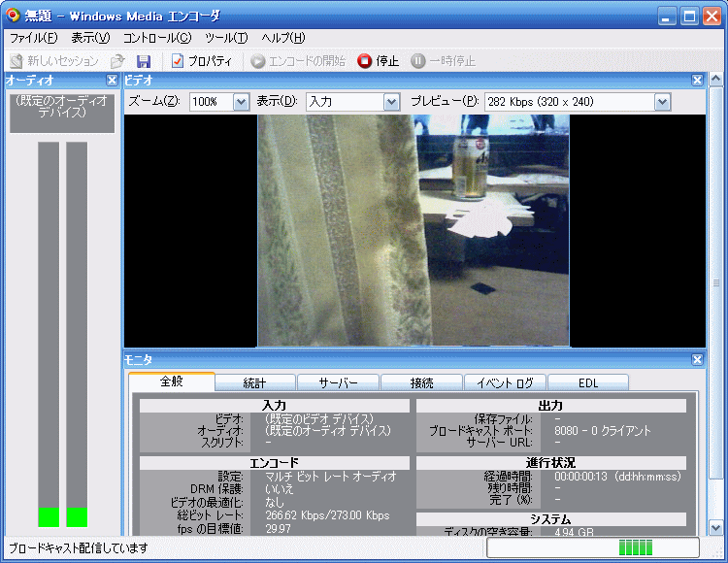This screenshot has width=728, height=563.
Task: Switch to the EDL tab
Action: [587, 382]
